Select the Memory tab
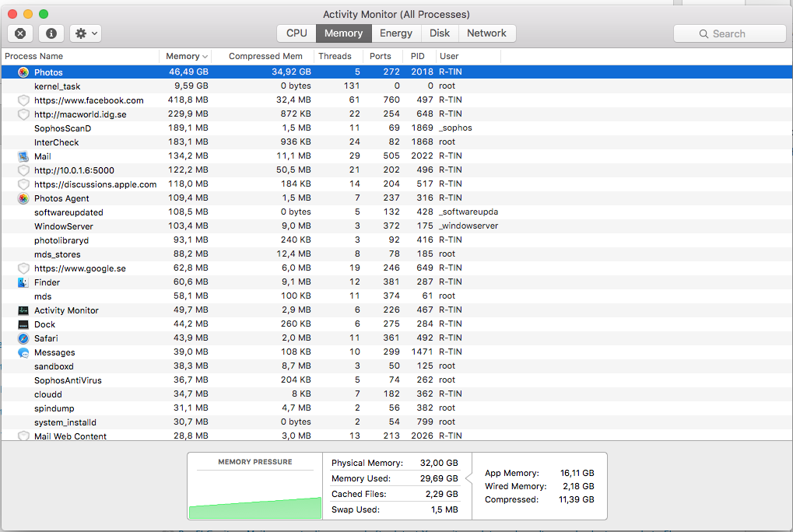The width and height of the screenshot is (793, 532). point(343,33)
